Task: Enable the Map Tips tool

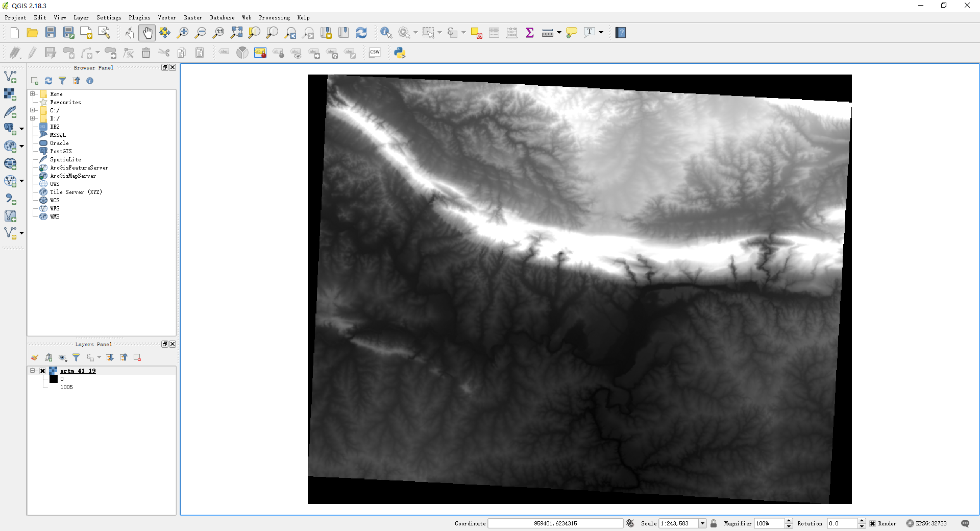Action: [x=572, y=33]
